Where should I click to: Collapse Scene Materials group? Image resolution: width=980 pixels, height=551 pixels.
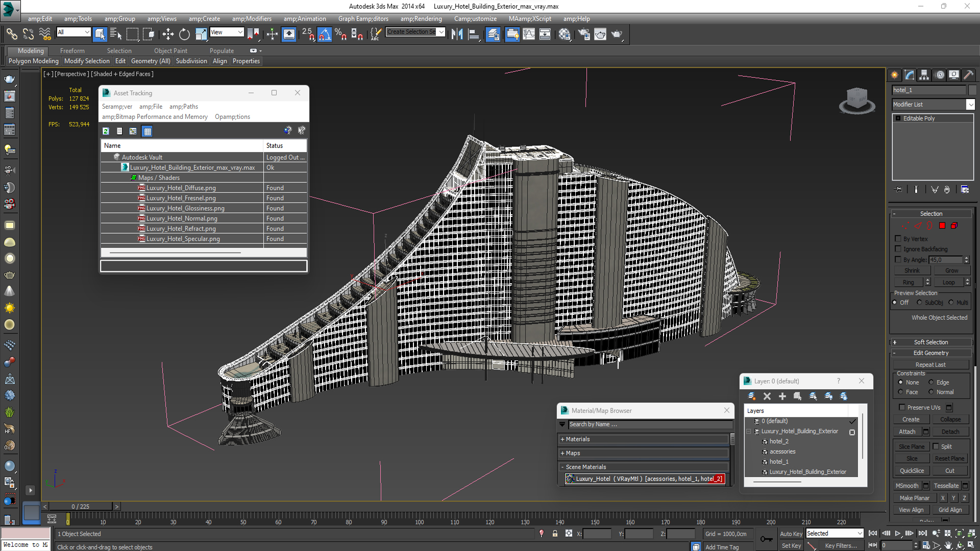pyautogui.click(x=644, y=467)
